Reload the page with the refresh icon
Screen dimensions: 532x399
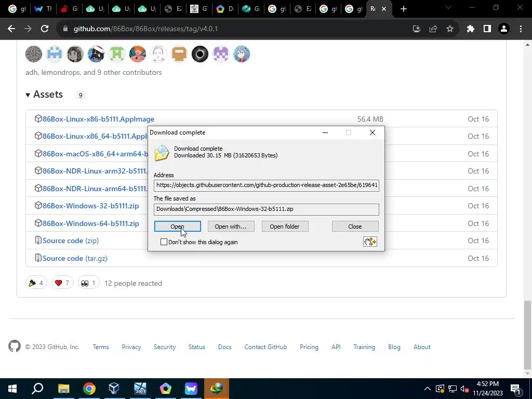(45, 29)
